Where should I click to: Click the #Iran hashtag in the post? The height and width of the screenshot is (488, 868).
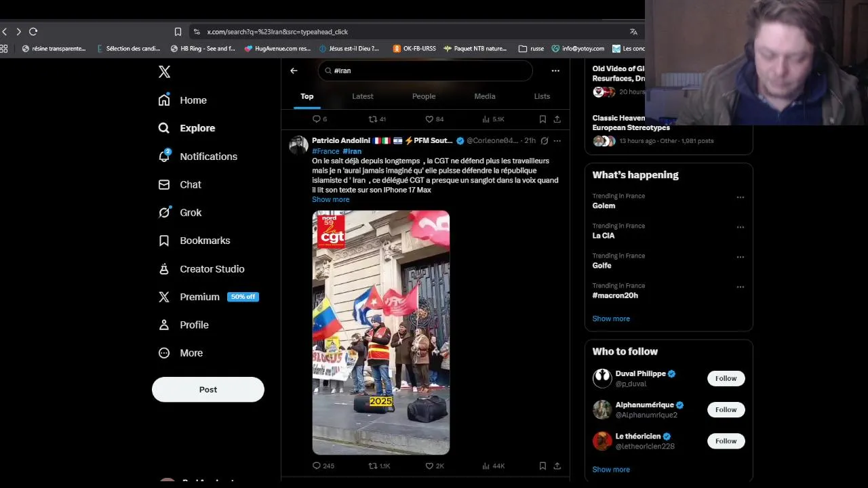352,151
